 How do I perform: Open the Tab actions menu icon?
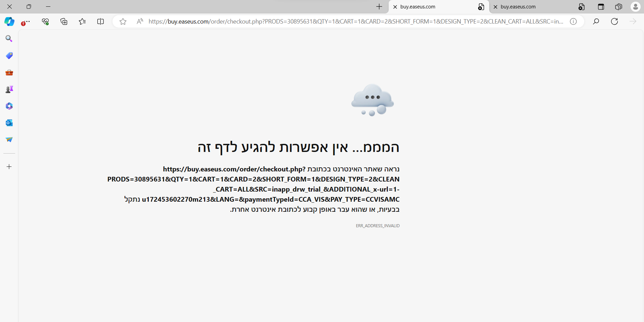coord(601,7)
